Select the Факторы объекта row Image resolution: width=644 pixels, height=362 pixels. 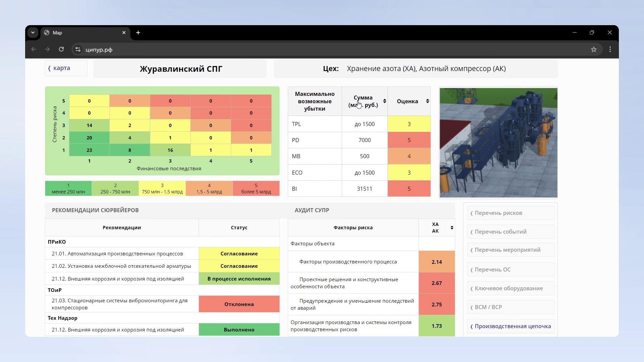(x=353, y=244)
